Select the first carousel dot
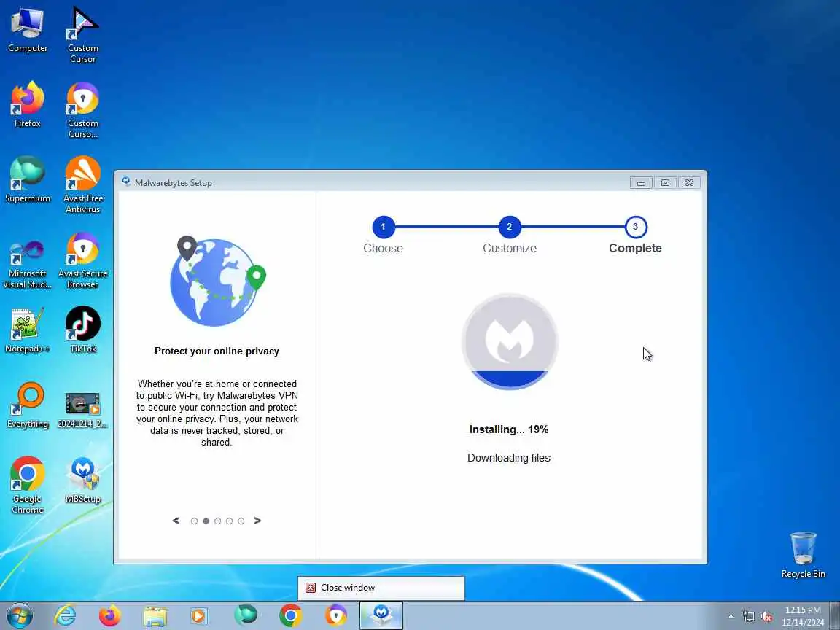Viewport: 840px width, 630px height. pos(194,521)
